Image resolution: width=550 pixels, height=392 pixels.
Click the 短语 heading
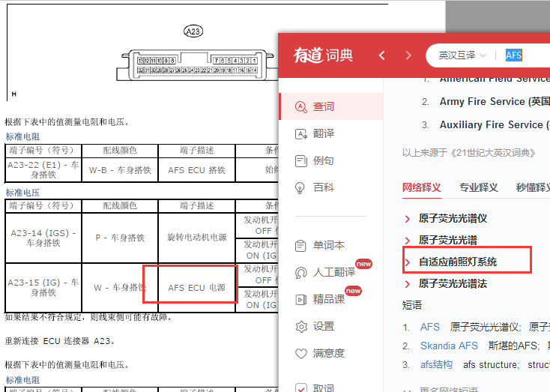point(412,305)
